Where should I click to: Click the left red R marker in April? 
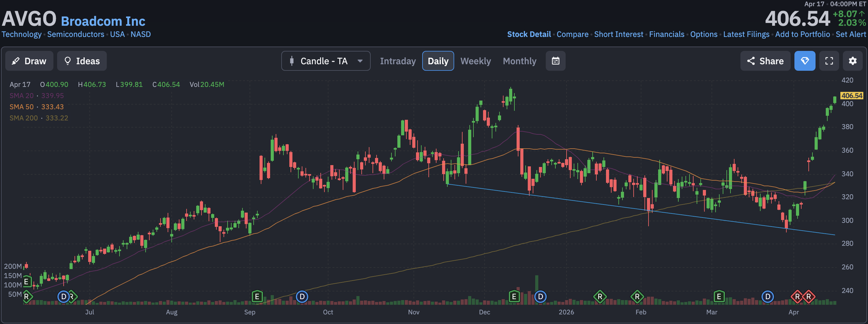(x=797, y=297)
